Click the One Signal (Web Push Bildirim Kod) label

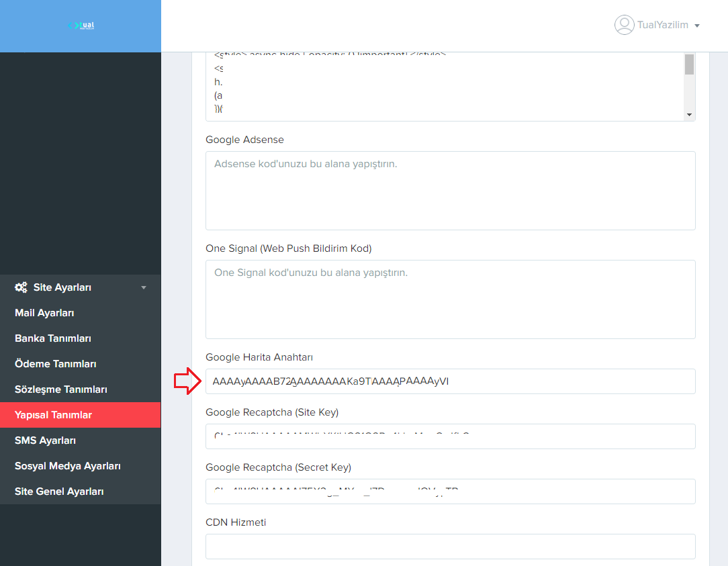click(x=289, y=248)
